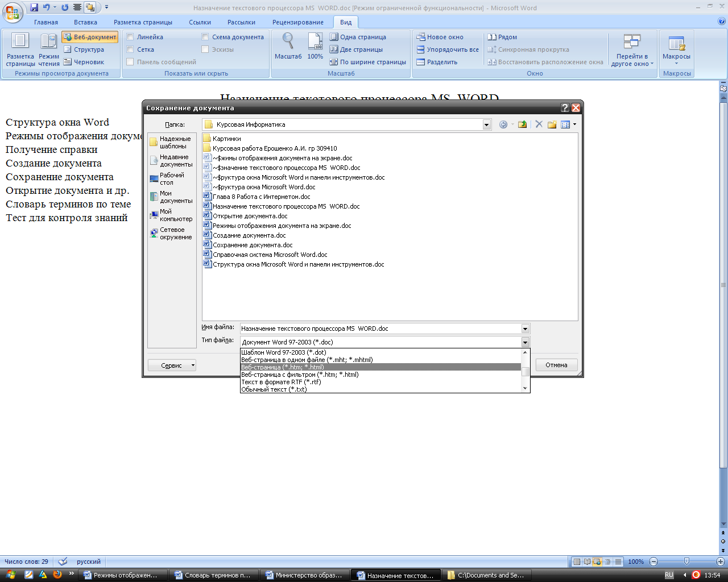The width and height of the screenshot is (728, 582).
Task: Choose Две страницы zoom option
Action: tap(356, 49)
